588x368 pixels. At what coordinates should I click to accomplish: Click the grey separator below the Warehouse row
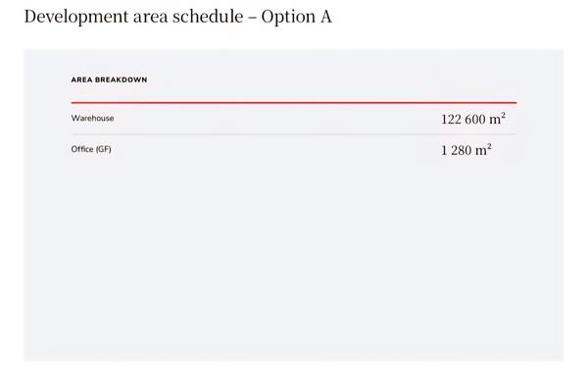pyautogui.click(x=294, y=133)
